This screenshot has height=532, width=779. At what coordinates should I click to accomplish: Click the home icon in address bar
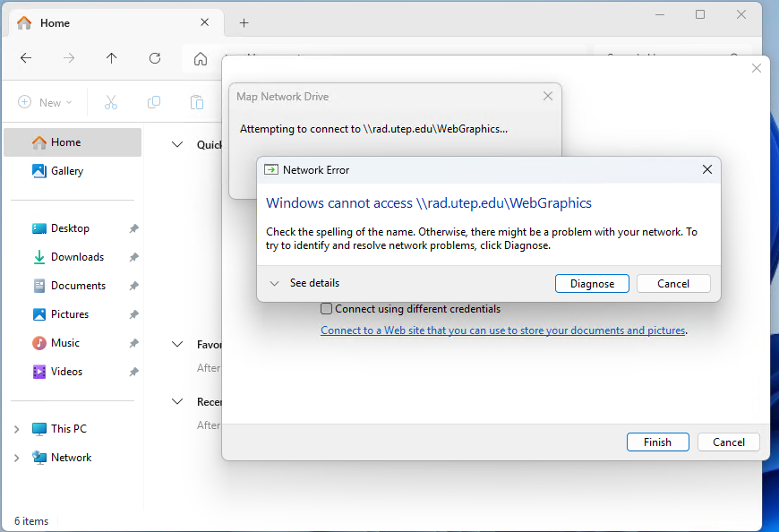click(x=201, y=58)
